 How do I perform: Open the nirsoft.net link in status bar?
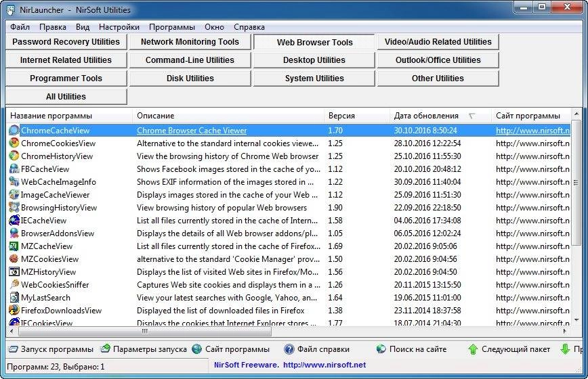click(x=324, y=365)
